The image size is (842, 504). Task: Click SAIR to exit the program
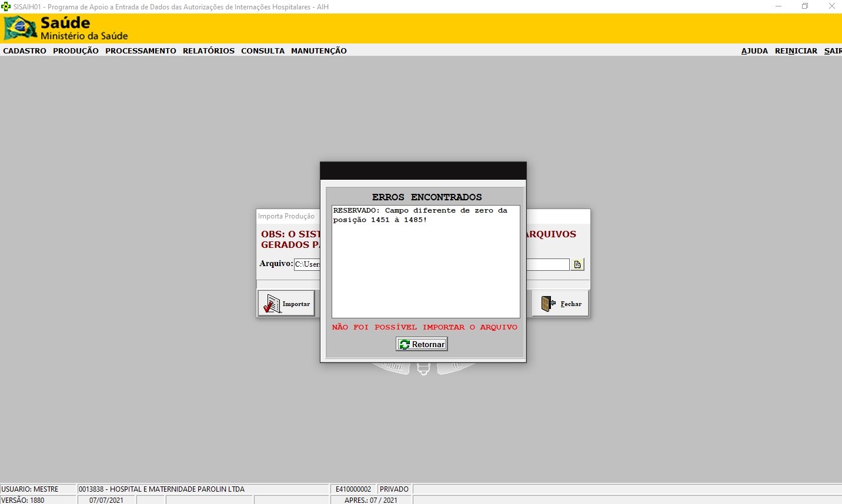tap(833, 51)
